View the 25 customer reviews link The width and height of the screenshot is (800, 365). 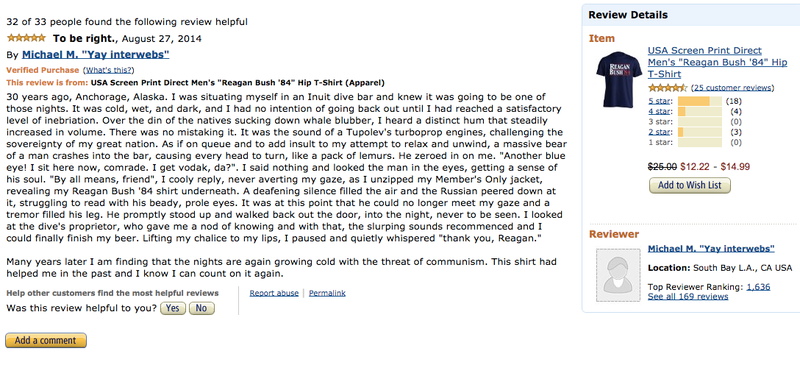coord(732,88)
